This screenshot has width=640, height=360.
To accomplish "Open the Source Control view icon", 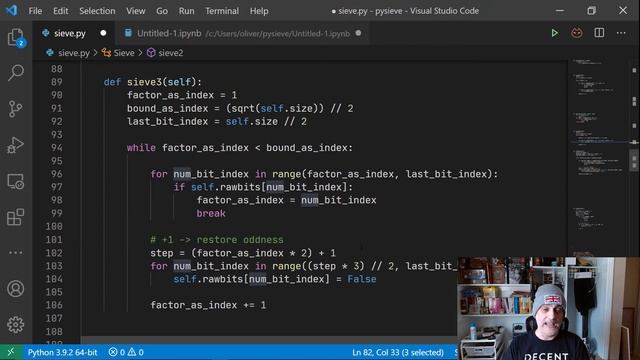I will [x=16, y=109].
